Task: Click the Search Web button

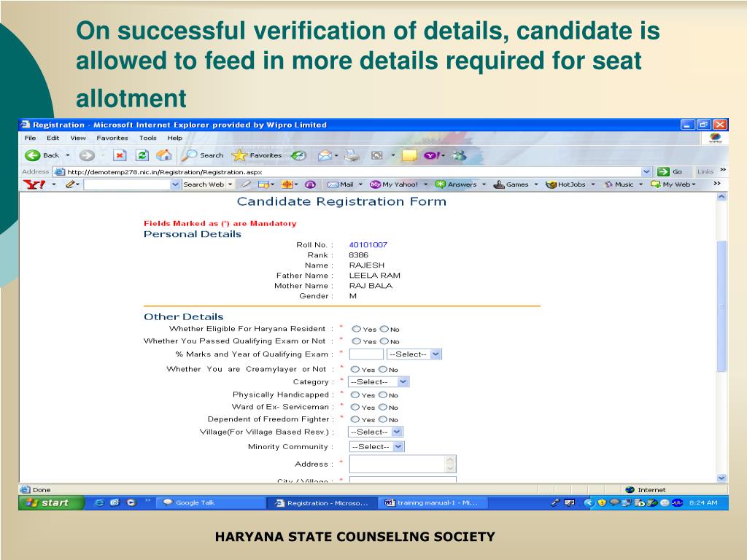Action: [204, 184]
